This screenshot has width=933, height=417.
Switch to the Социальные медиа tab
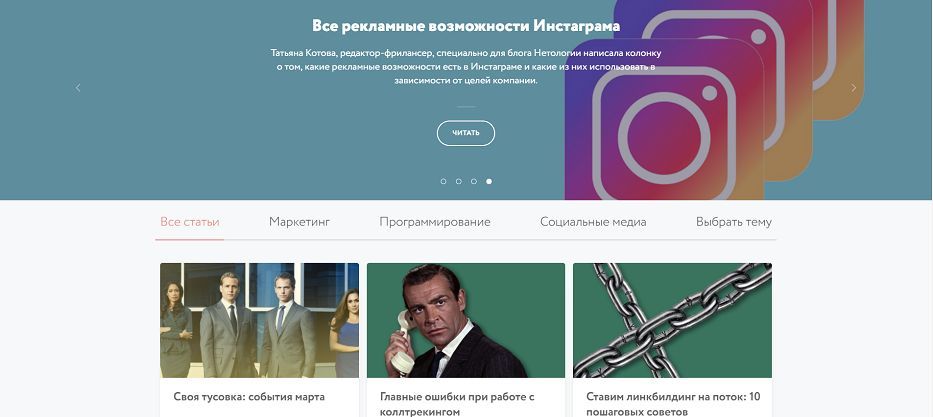coord(593,222)
